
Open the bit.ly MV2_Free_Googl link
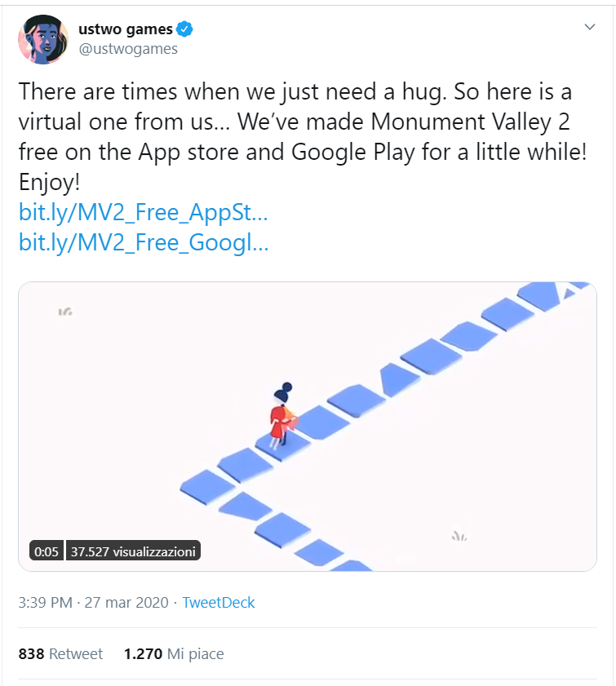(x=143, y=243)
